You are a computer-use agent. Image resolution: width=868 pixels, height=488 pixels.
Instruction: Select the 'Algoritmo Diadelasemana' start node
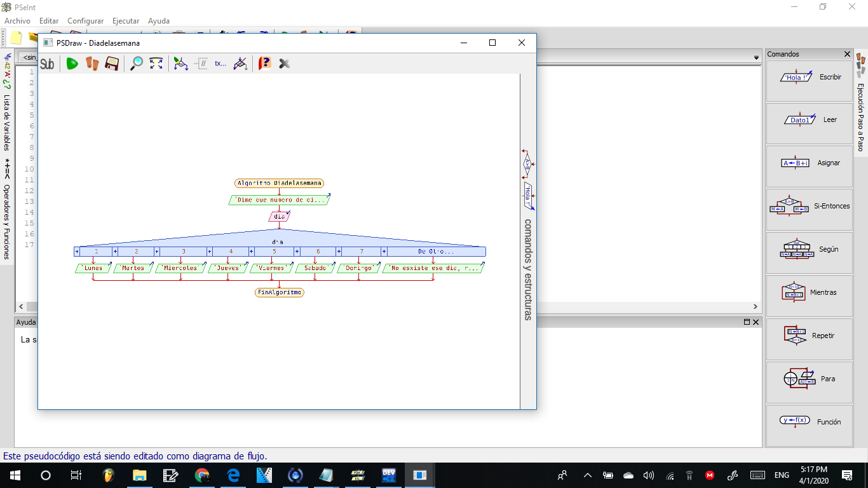(279, 183)
